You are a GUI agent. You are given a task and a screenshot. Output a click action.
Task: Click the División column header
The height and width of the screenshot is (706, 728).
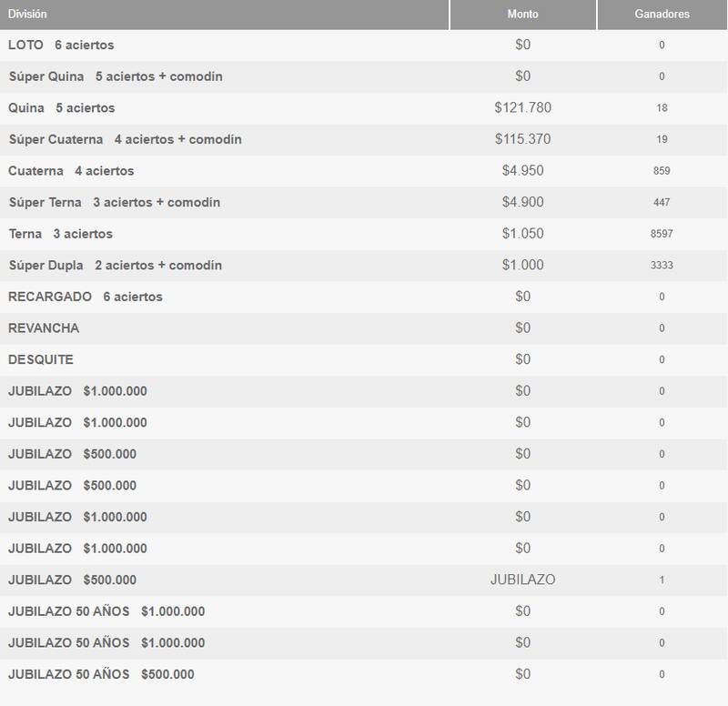(27, 15)
